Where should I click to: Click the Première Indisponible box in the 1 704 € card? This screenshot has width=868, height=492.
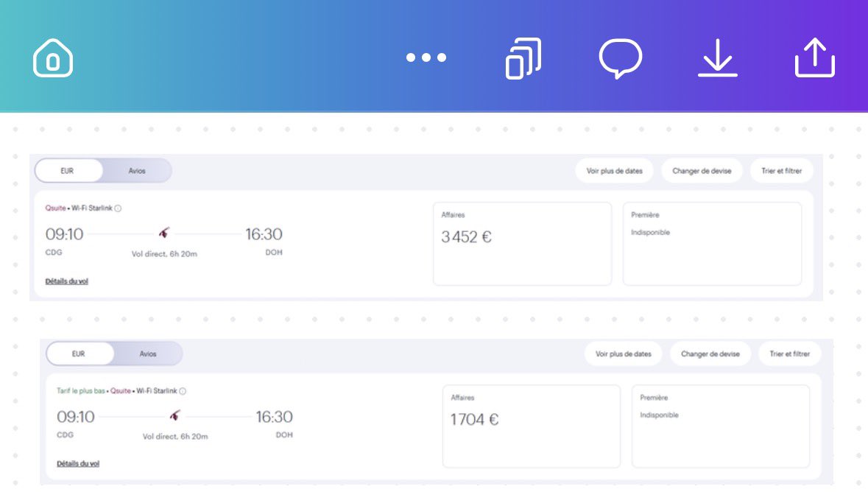(x=721, y=426)
